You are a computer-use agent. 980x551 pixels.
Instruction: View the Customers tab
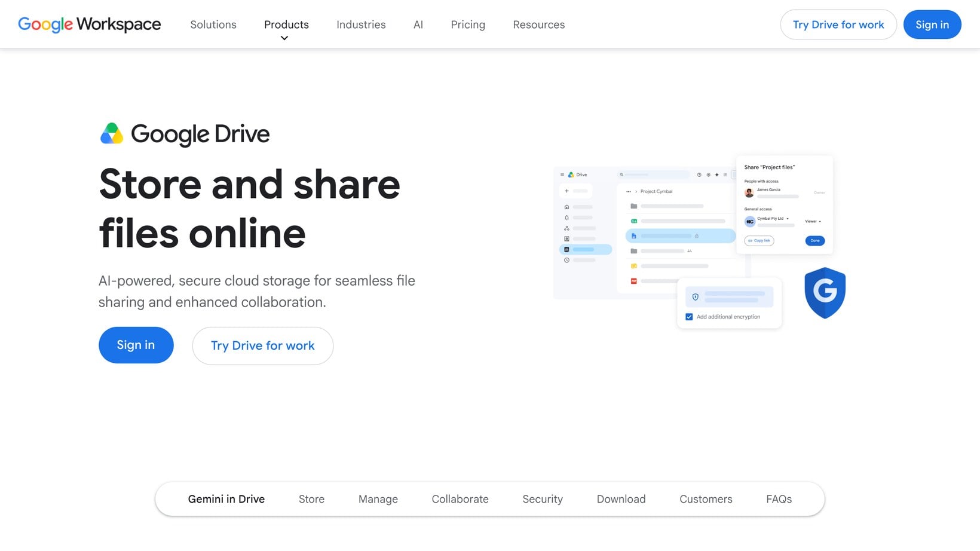(x=706, y=499)
